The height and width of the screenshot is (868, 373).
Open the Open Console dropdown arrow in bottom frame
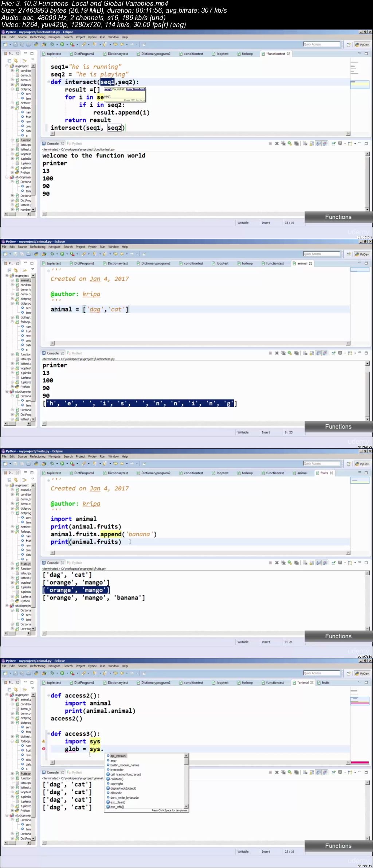tap(355, 772)
